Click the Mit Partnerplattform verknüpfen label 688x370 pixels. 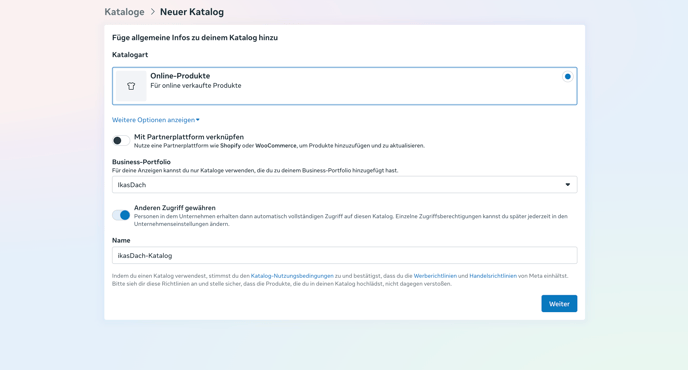[189, 137]
